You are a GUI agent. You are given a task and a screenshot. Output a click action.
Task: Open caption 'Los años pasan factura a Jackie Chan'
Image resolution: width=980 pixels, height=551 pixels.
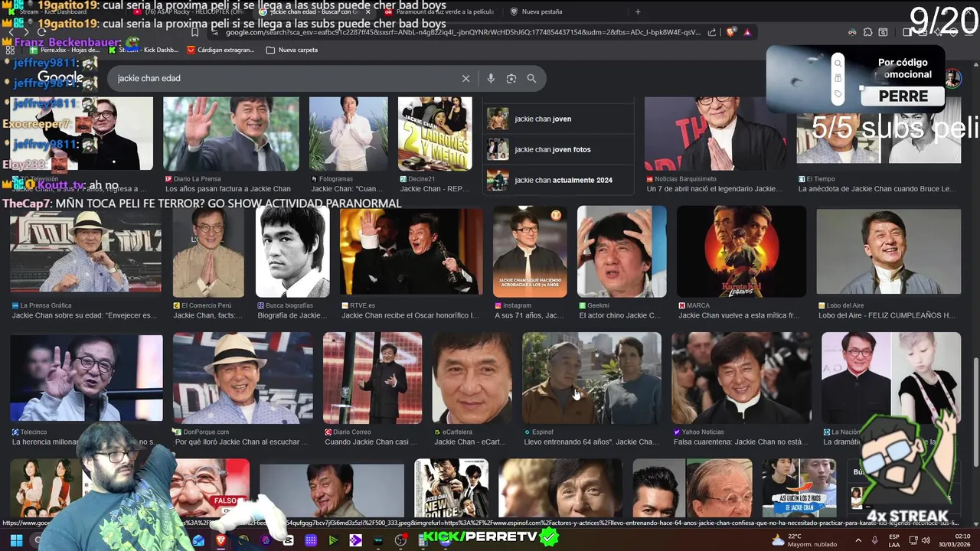point(228,189)
